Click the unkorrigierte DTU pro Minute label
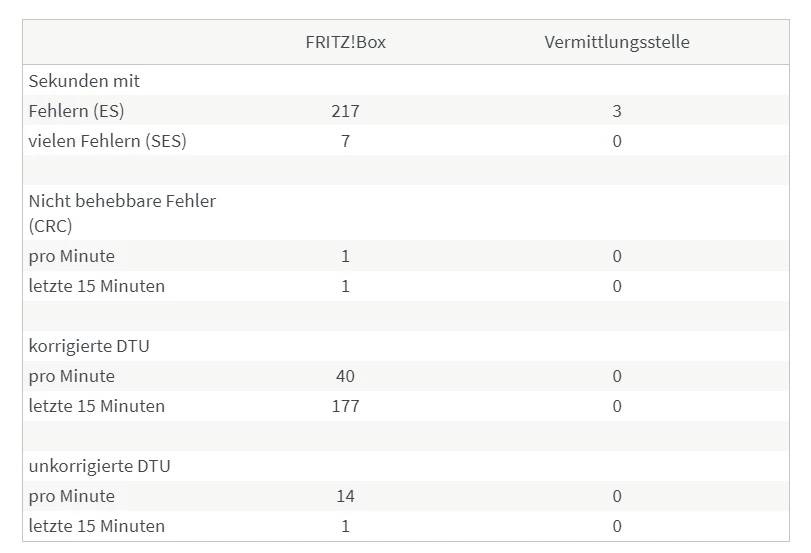 point(71,496)
